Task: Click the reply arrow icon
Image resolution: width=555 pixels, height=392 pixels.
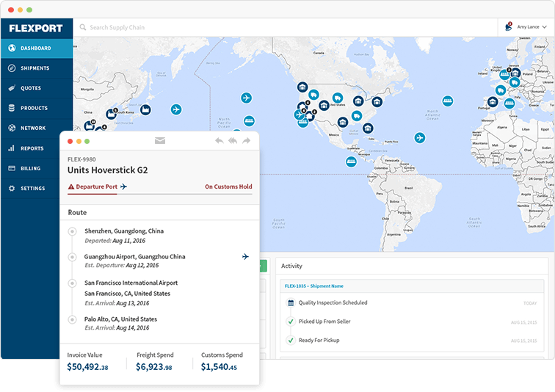Action: click(x=219, y=140)
